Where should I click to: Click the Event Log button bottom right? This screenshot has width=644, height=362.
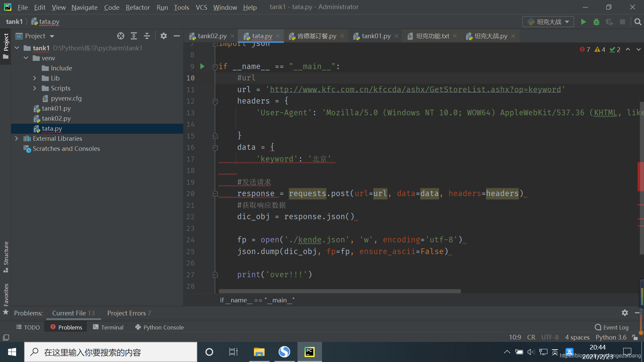coord(612,327)
